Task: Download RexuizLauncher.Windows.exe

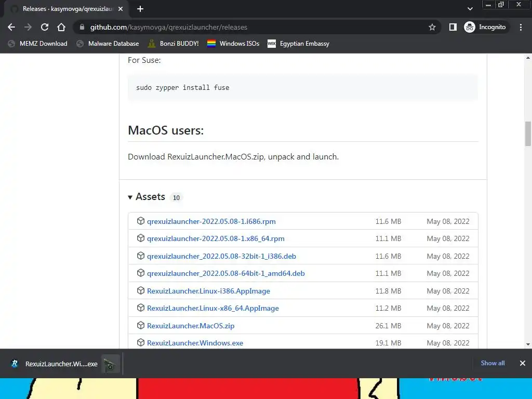Action: pyautogui.click(x=195, y=343)
